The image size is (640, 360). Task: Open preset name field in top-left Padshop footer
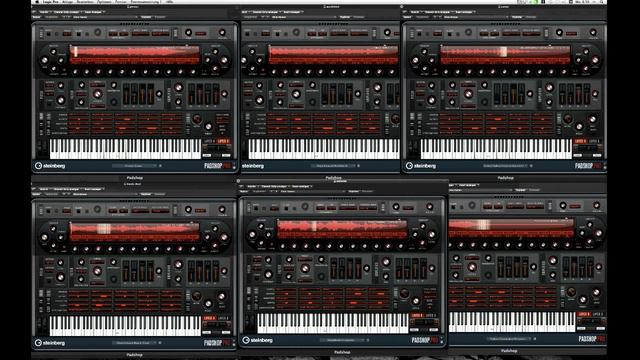[134, 166]
